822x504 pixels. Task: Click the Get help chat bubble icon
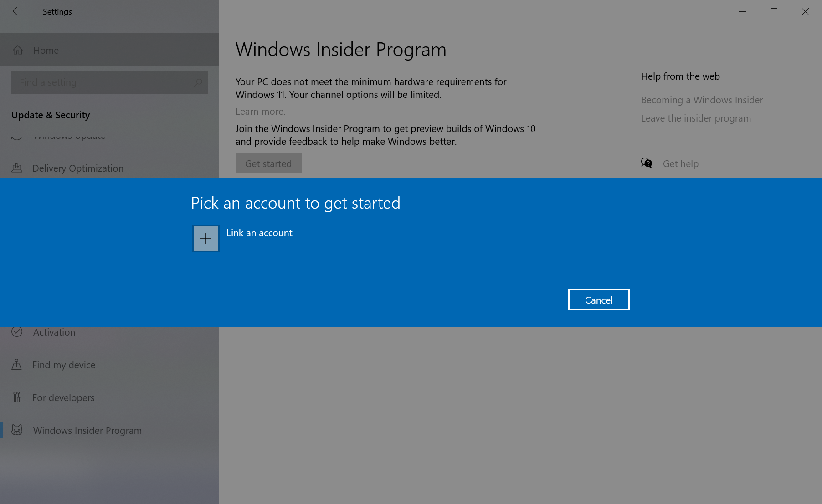647,163
